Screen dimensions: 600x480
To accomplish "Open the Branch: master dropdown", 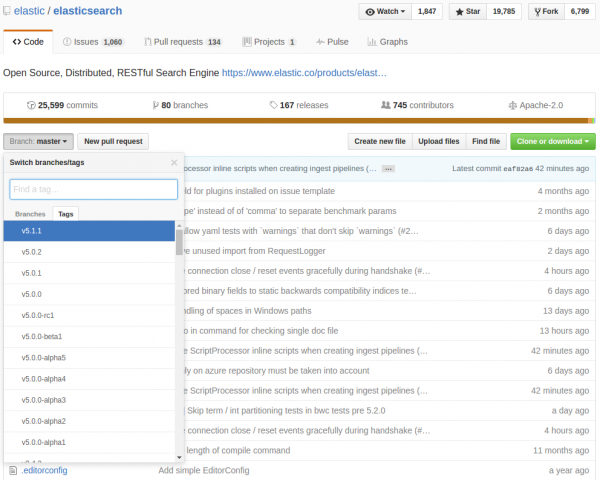I will pyautogui.click(x=38, y=141).
